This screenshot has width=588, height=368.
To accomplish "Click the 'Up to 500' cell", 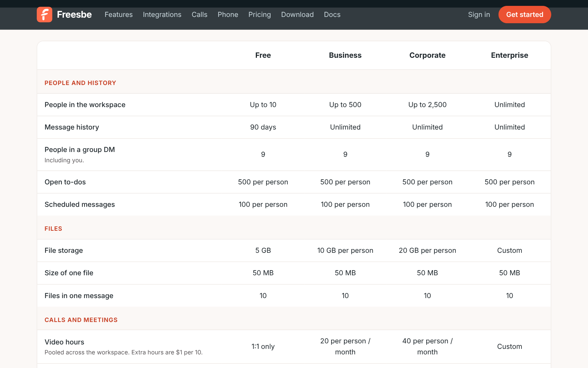I will pyautogui.click(x=345, y=105).
